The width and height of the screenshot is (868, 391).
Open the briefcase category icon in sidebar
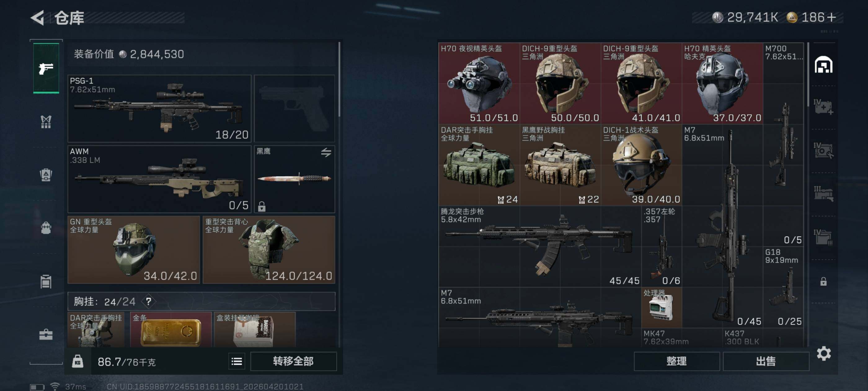46,335
